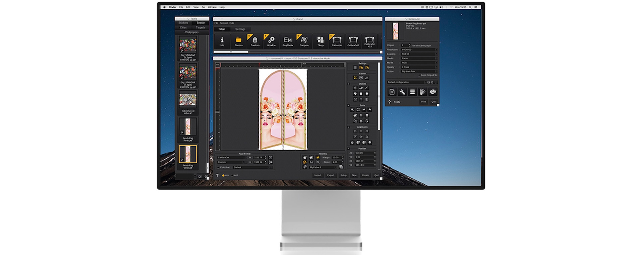Screen dimensions: 644x255
Task: Select the circle object tool in Objects
Action: [367, 94]
